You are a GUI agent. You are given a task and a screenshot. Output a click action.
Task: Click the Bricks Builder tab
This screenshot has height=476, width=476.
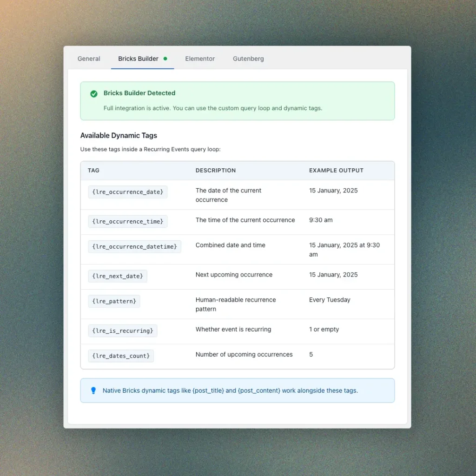[x=138, y=59]
